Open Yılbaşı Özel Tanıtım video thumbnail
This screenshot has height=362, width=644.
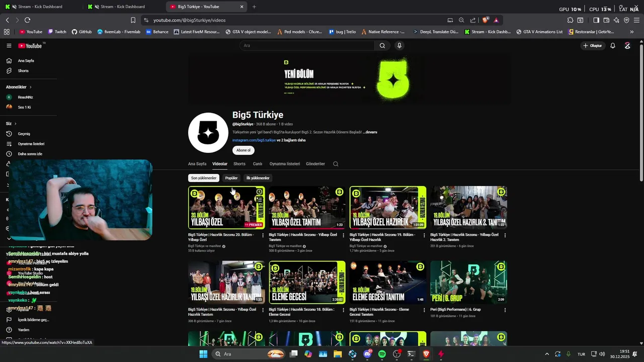307,208
